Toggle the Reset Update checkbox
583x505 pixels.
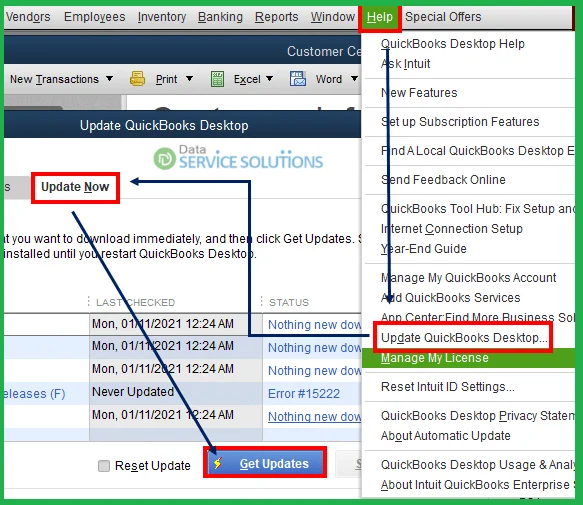(x=104, y=466)
